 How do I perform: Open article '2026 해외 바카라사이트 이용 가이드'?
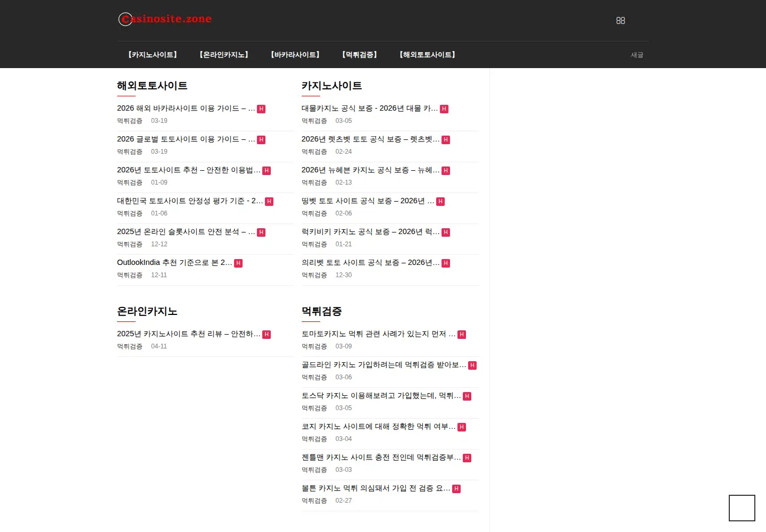click(186, 109)
